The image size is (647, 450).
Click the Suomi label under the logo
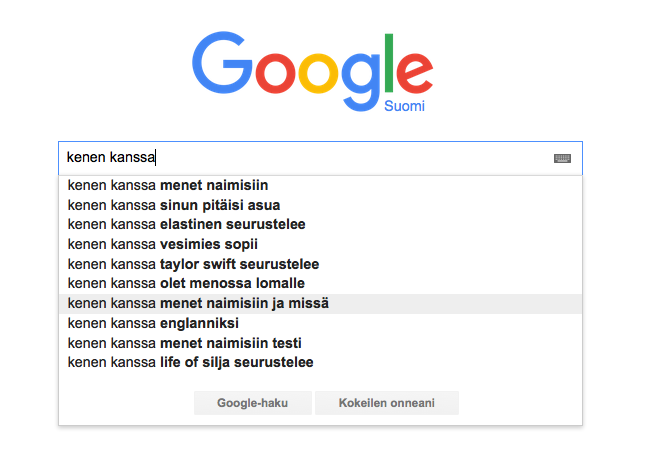pyautogui.click(x=404, y=106)
